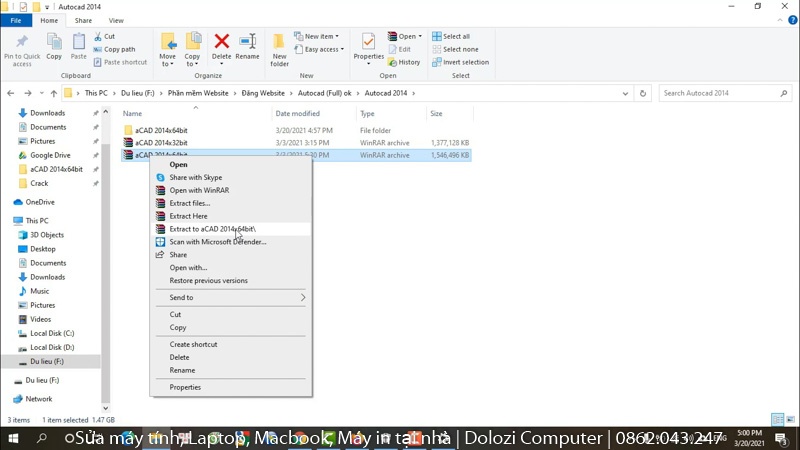800x450 pixels.
Task: Choose Extract Here option
Action: (188, 216)
